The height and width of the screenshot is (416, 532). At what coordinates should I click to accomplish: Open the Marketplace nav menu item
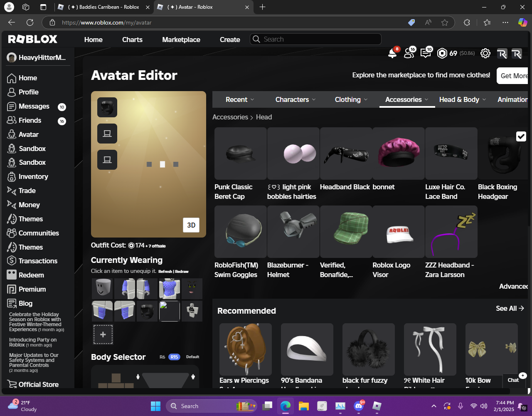pyautogui.click(x=181, y=40)
